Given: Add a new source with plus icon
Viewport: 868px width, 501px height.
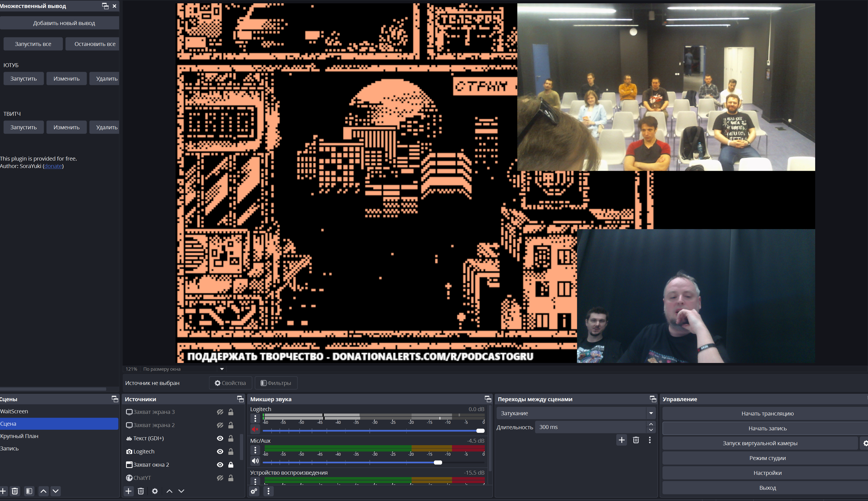Looking at the screenshot, I should click(128, 491).
